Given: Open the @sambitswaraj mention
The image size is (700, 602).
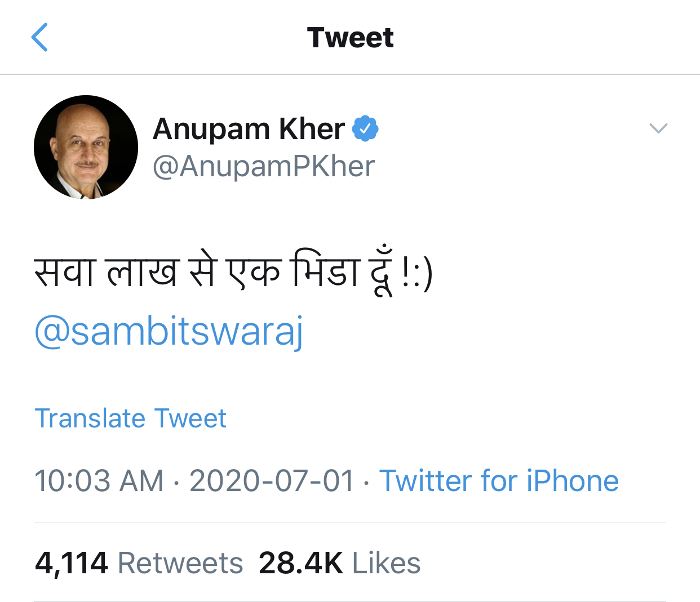Looking at the screenshot, I should (x=169, y=332).
